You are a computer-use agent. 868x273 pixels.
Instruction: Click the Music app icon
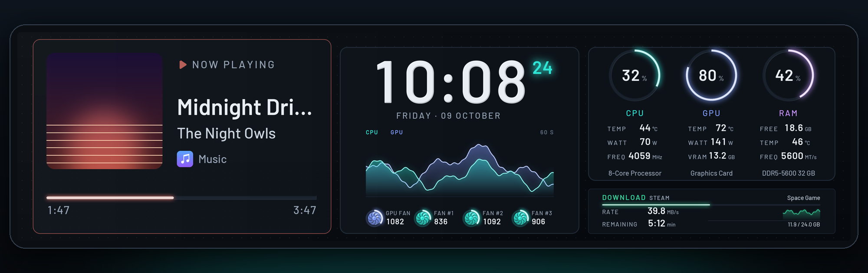(185, 159)
